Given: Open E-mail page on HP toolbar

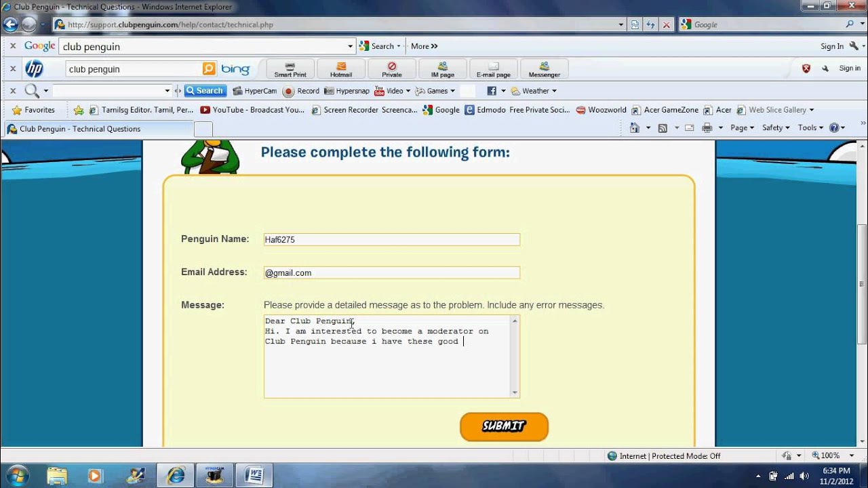Looking at the screenshot, I should [x=493, y=69].
